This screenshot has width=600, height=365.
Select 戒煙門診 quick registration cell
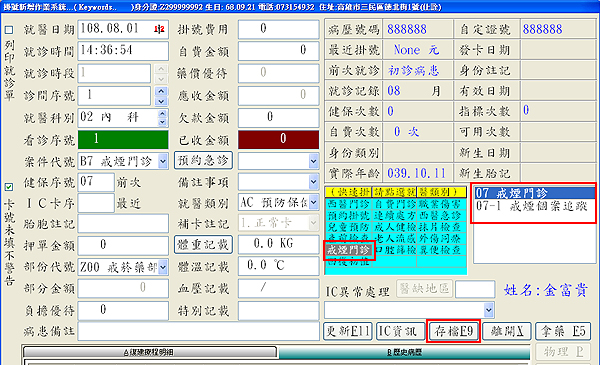point(349,250)
